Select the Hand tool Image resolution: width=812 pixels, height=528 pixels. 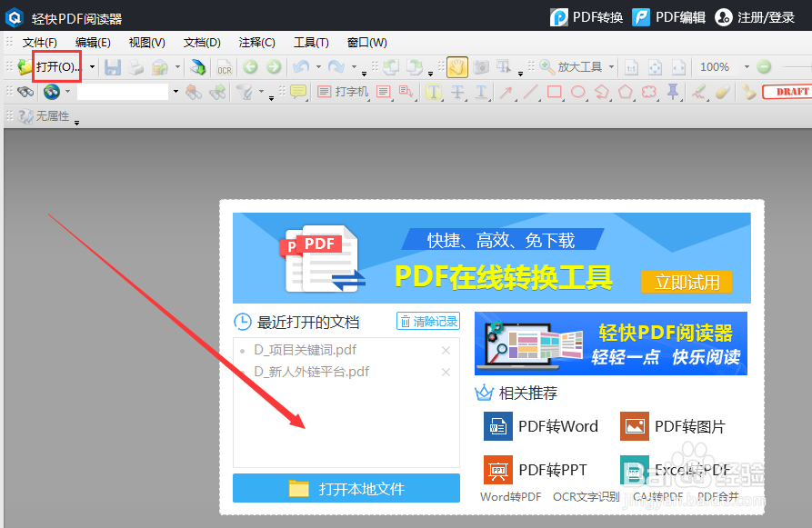click(x=457, y=66)
